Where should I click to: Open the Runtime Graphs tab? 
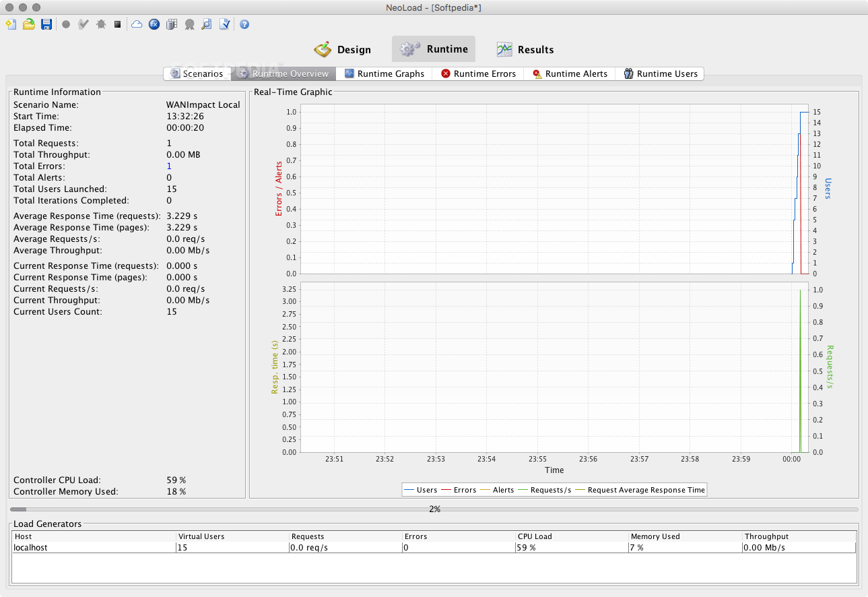(385, 73)
